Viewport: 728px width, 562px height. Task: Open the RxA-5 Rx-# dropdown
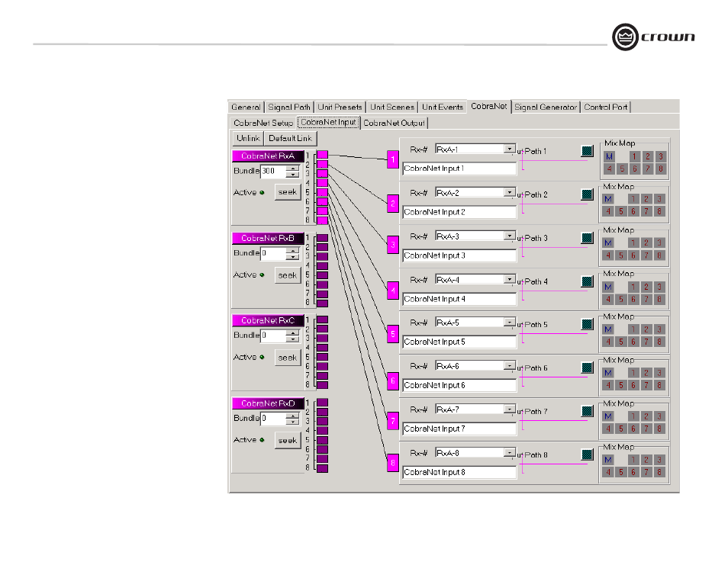pyautogui.click(x=509, y=322)
